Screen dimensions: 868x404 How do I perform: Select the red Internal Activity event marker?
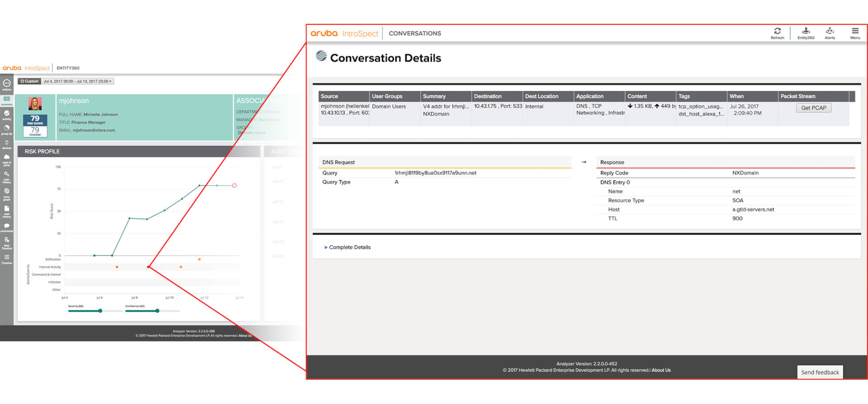pos(148,267)
